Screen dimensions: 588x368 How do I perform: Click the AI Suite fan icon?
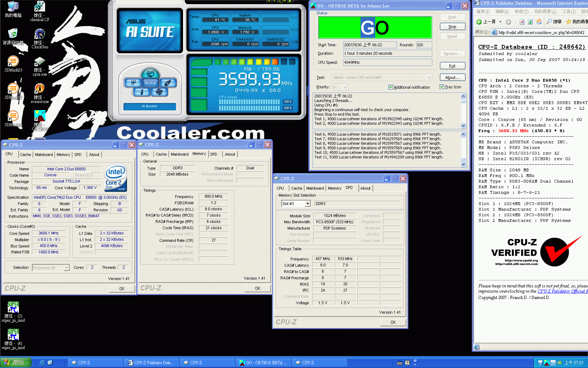click(x=159, y=92)
